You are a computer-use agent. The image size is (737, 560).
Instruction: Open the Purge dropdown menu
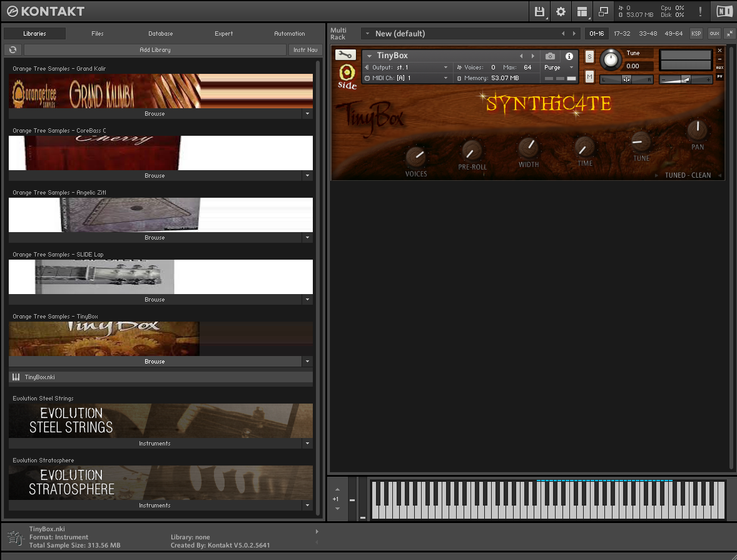(559, 67)
